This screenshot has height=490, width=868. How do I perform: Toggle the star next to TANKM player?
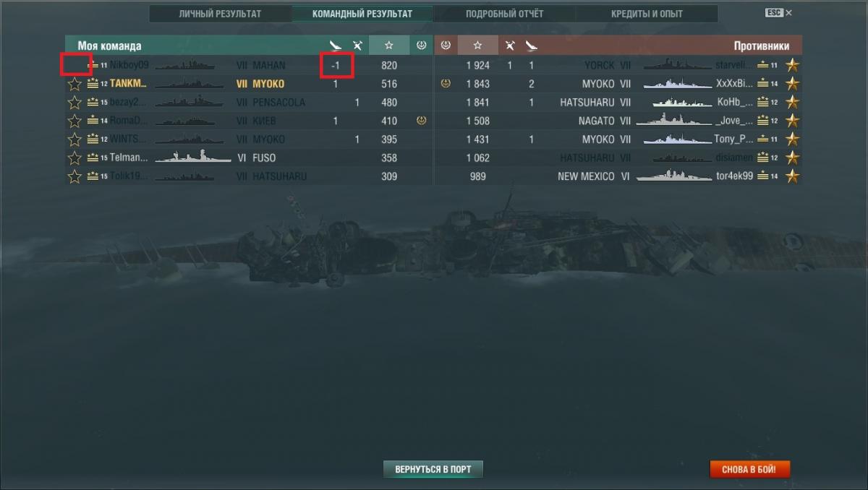click(x=75, y=84)
